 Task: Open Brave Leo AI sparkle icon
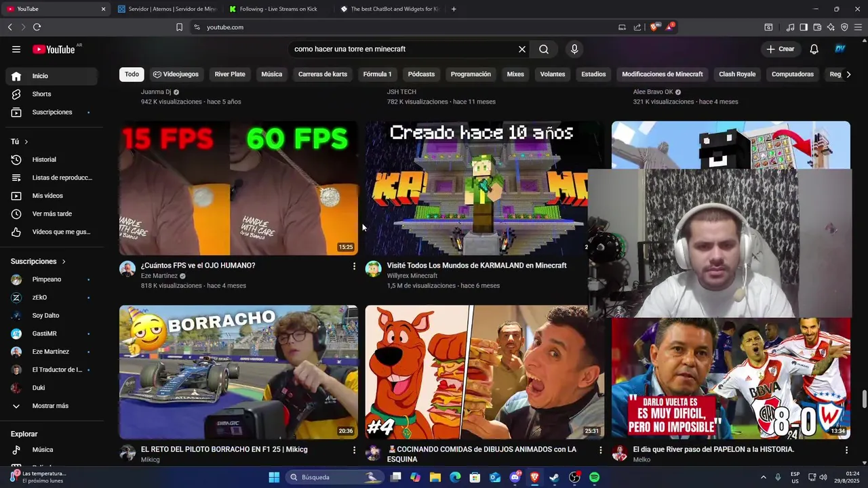pyautogui.click(x=831, y=27)
